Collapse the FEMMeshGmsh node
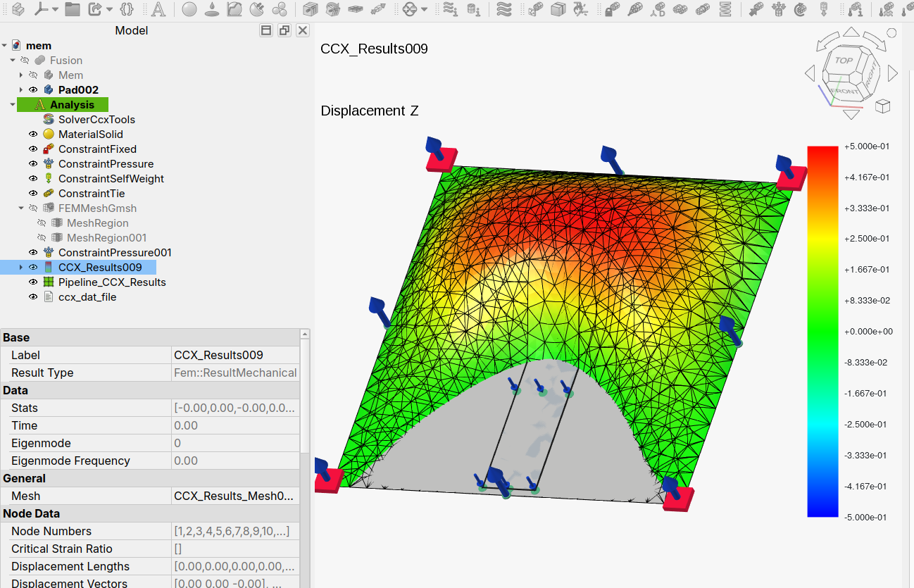This screenshot has height=588, width=914. click(x=21, y=208)
